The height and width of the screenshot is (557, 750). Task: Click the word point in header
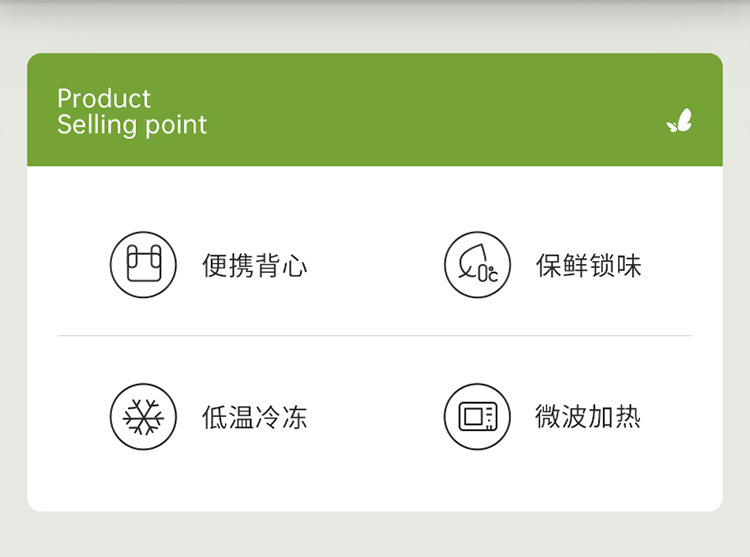pyautogui.click(x=176, y=126)
